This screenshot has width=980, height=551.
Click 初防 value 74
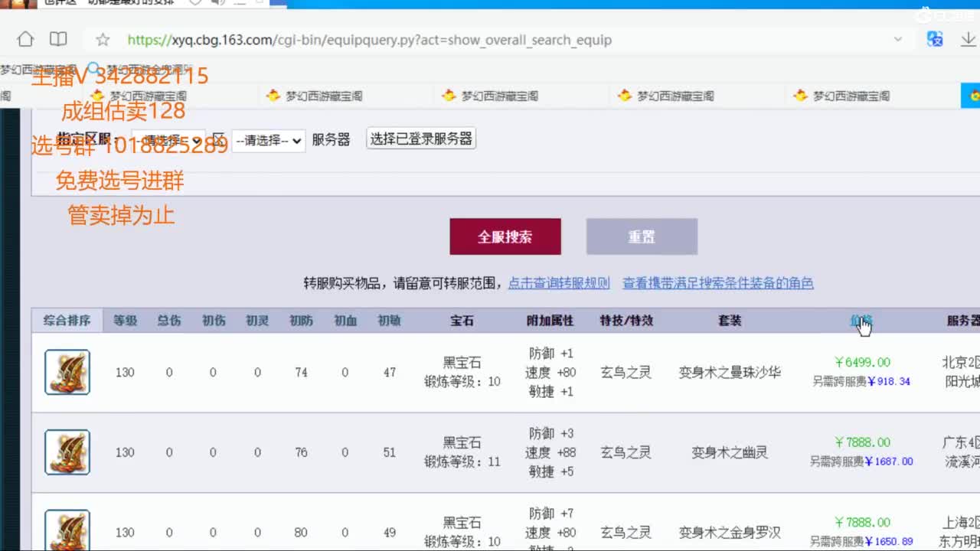301,373
